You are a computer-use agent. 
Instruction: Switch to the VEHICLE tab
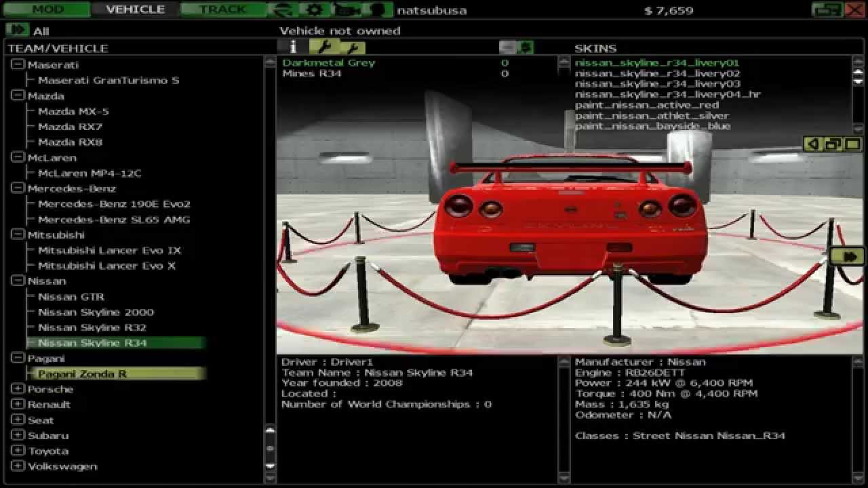(x=135, y=9)
